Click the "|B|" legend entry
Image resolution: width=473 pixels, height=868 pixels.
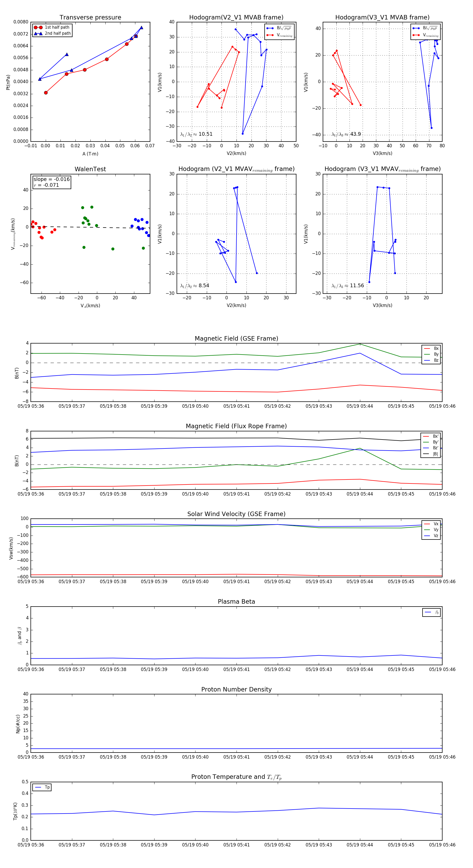tap(431, 454)
